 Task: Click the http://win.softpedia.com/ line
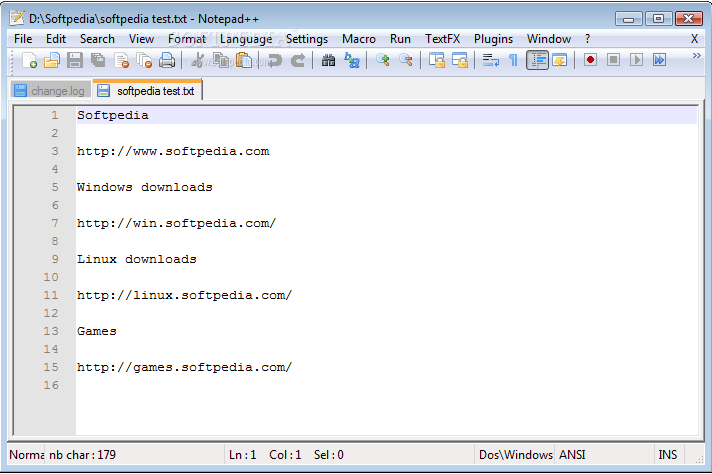[x=176, y=223]
